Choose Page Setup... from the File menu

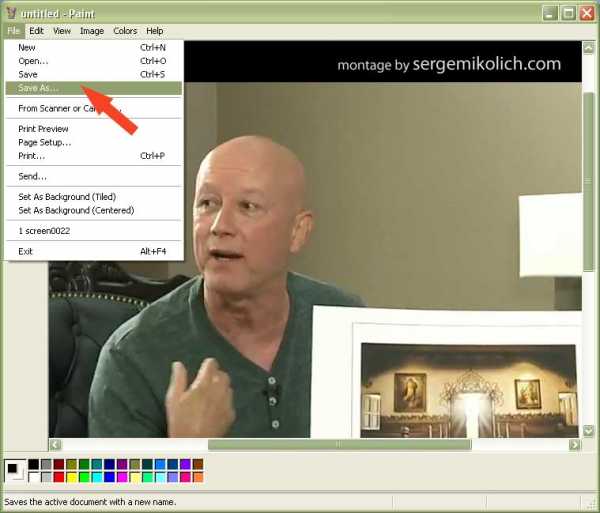coord(94,142)
